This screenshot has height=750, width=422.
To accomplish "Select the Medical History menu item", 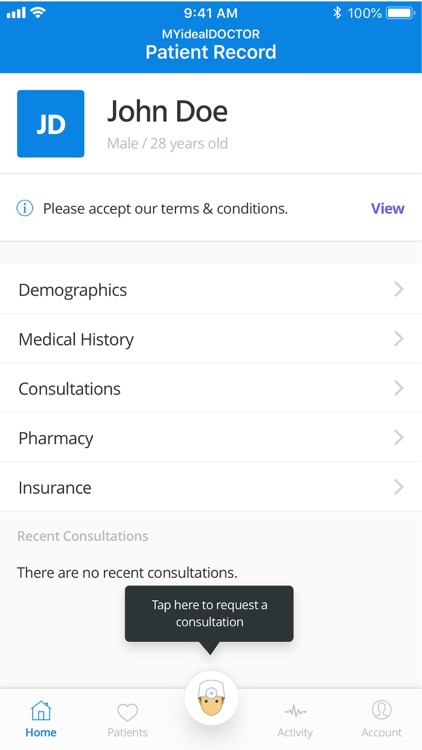I will click(211, 339).
